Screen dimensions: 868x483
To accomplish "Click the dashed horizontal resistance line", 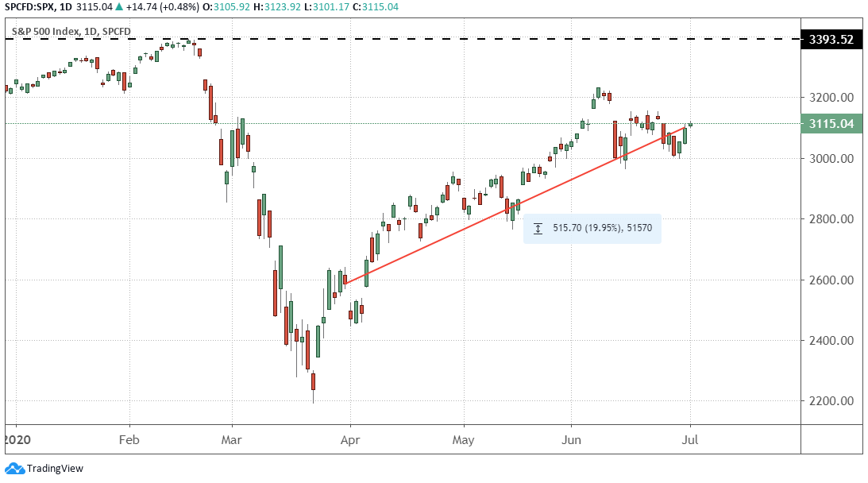I will tap(476, 38).
